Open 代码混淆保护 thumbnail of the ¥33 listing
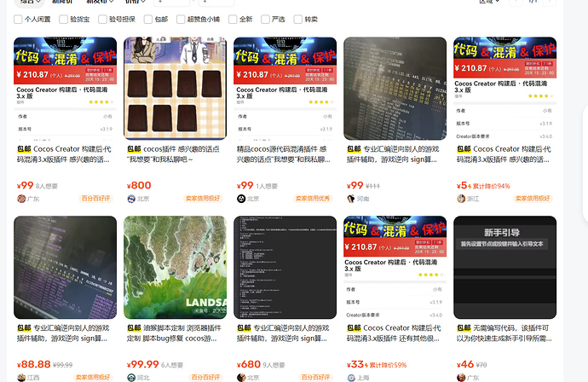 click(395, 267)
